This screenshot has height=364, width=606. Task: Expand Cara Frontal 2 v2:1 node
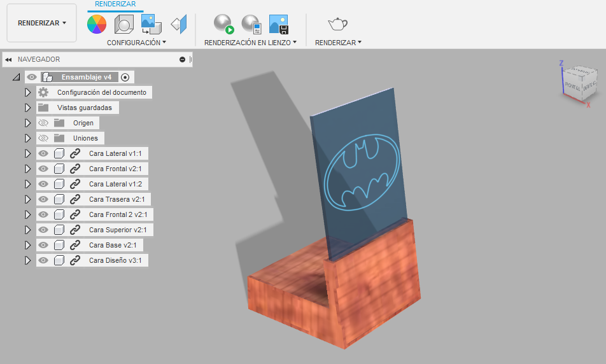pos(27,214)
